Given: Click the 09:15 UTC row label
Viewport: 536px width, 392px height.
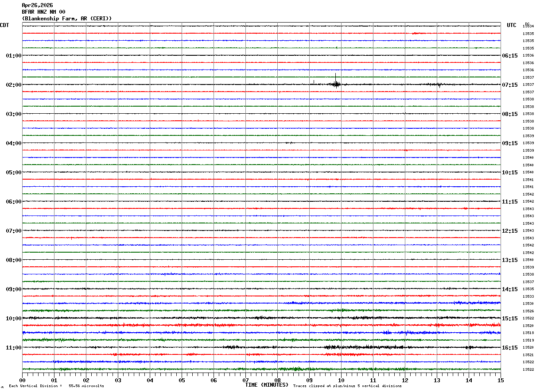Looking at the screenshot, I should pos(510,143).
